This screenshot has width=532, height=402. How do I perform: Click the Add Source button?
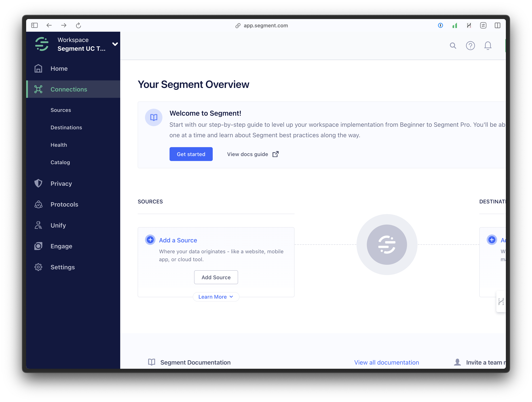click(x=216, y=277)
